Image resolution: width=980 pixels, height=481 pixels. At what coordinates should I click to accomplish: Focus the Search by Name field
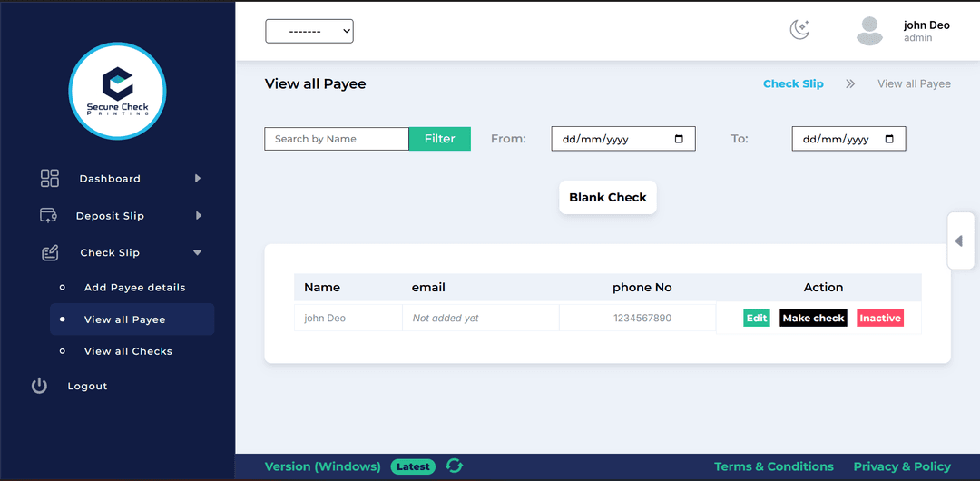337,139
